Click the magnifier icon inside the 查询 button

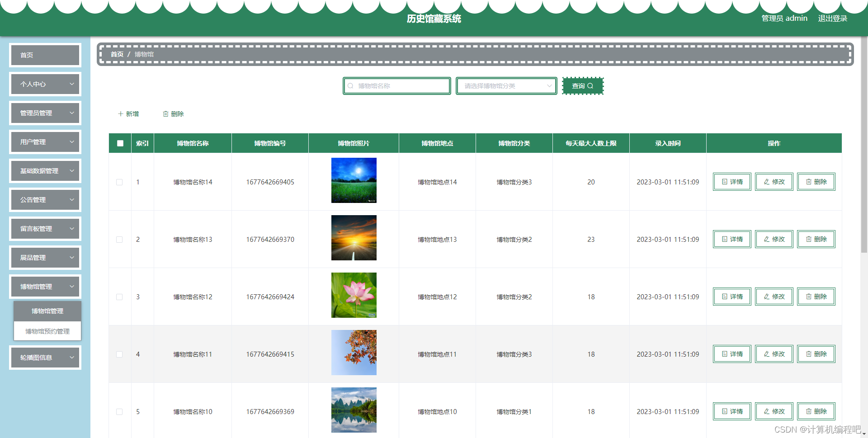(x=590, y=85)
